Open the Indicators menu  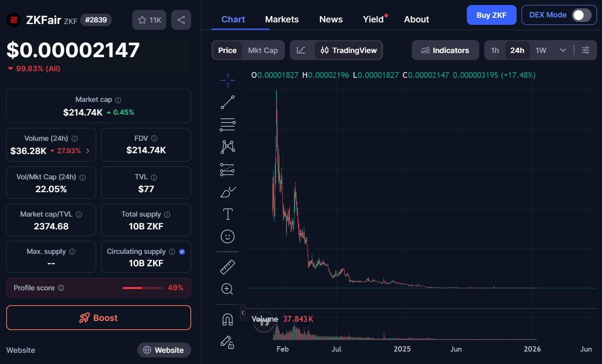[x=445, y=50]
